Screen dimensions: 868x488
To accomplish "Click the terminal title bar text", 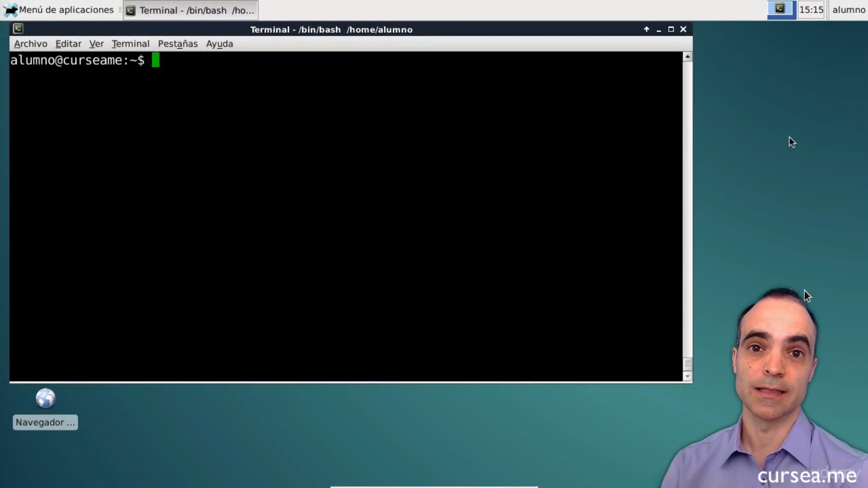I will [x=331, y=29].
